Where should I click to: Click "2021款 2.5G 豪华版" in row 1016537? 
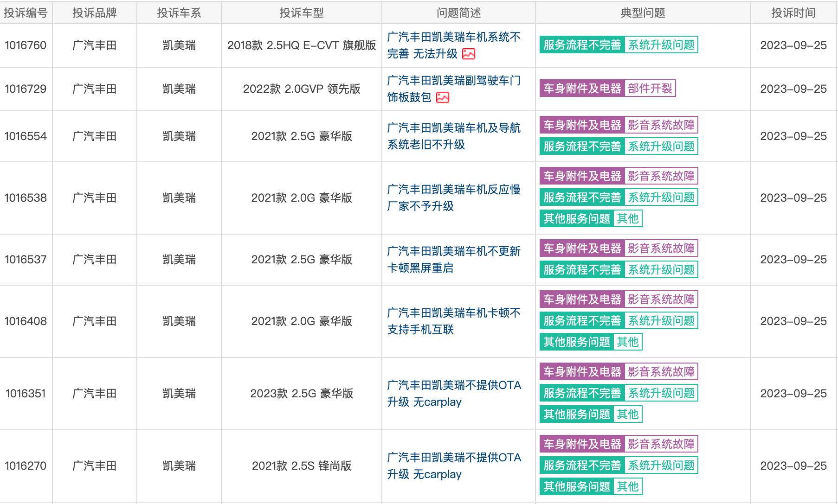[302, 260]
